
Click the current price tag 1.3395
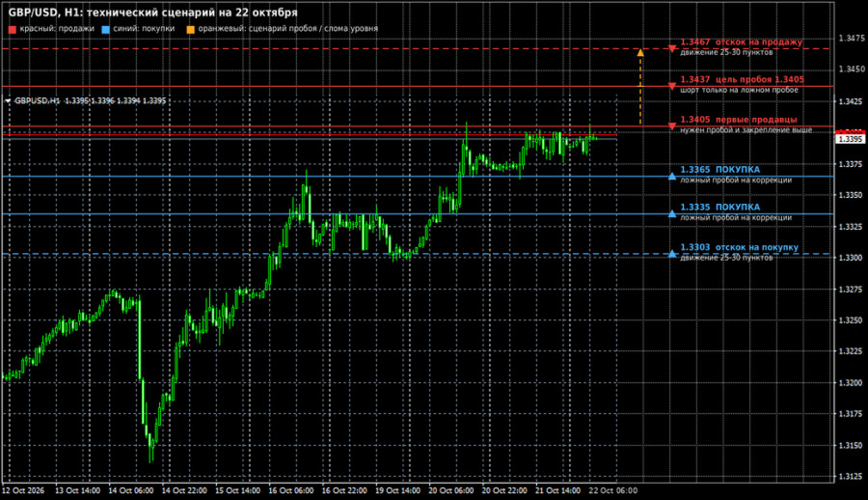coord(850,139)
